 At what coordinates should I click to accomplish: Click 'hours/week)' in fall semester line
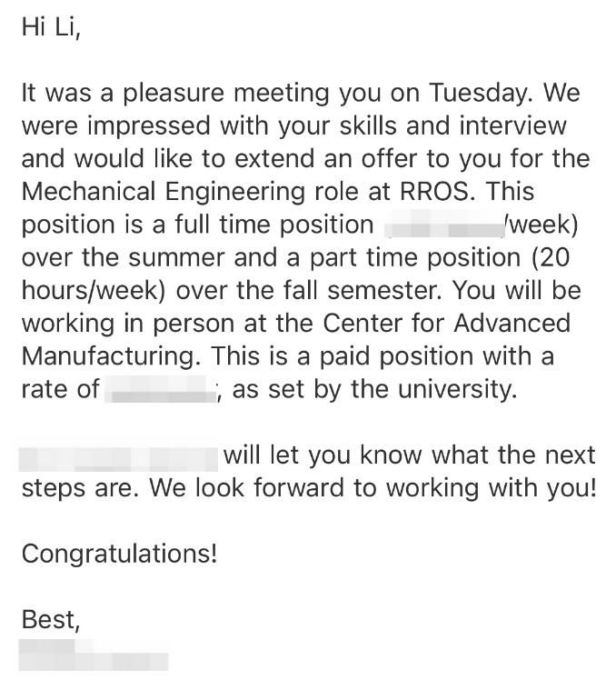(x=94, y=291)
